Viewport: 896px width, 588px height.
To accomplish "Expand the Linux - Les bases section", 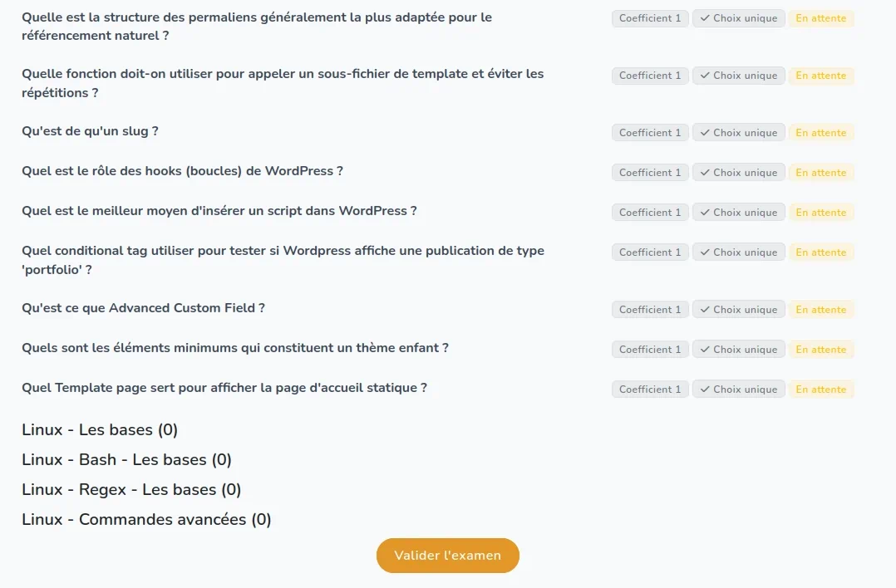I will (x=100, y=430).
